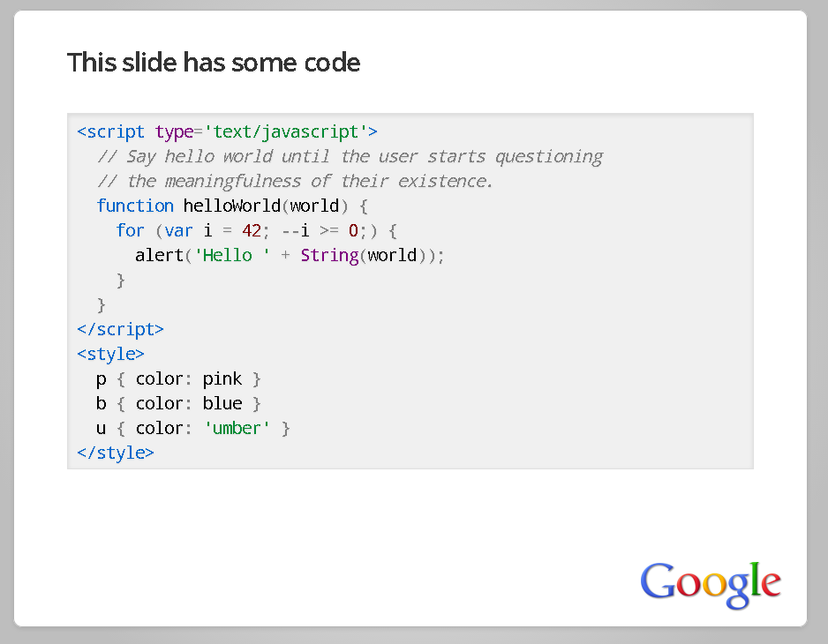Click the 'umber' string value

click(x=237, y=428)
